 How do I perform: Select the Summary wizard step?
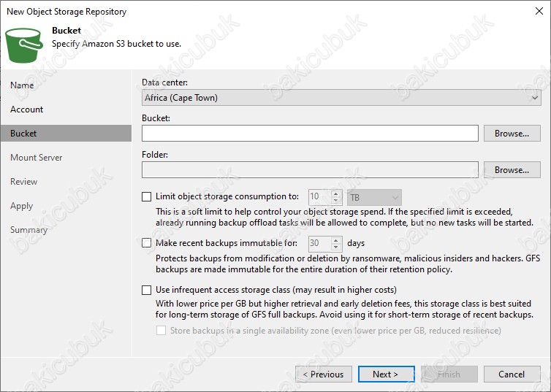[x=28, y=230]
